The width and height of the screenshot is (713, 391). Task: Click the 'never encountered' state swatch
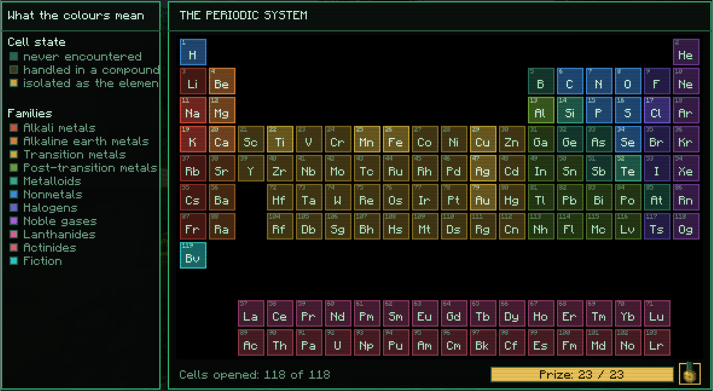[14, 56]
